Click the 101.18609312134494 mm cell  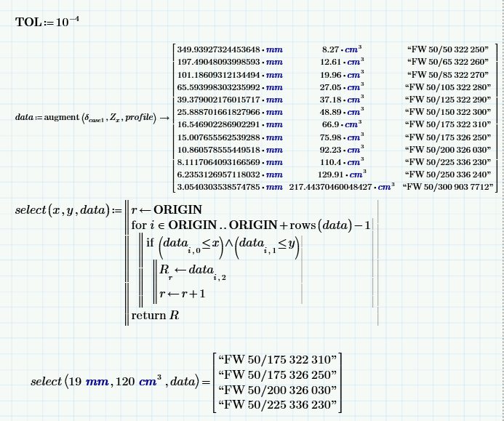coord(230,75)
